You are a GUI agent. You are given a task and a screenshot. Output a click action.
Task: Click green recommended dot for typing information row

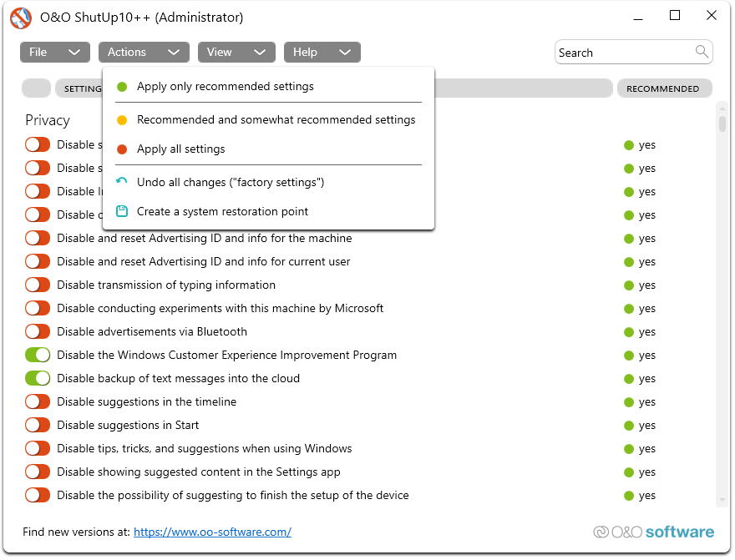click(x=629, y=285)
